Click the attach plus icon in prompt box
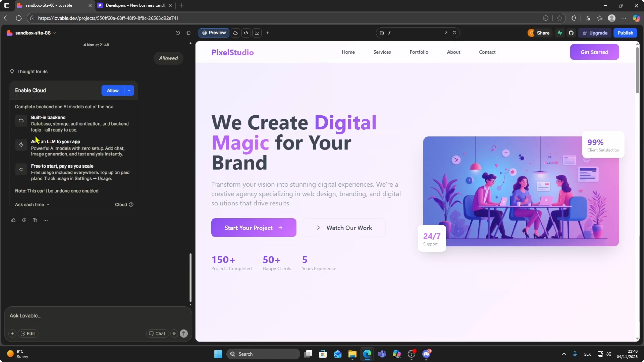 click(12, 333)
